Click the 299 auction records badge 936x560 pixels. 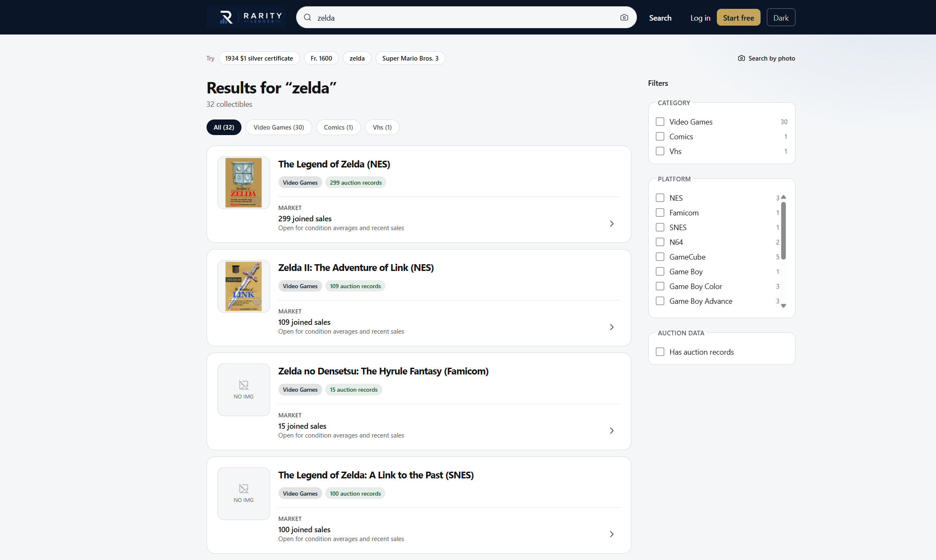coord(355,183)
